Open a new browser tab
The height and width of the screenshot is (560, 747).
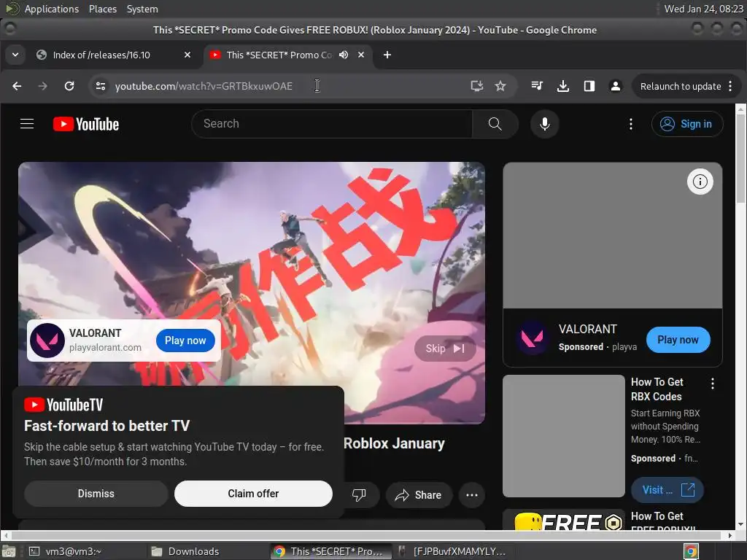[x=387, y=55]
